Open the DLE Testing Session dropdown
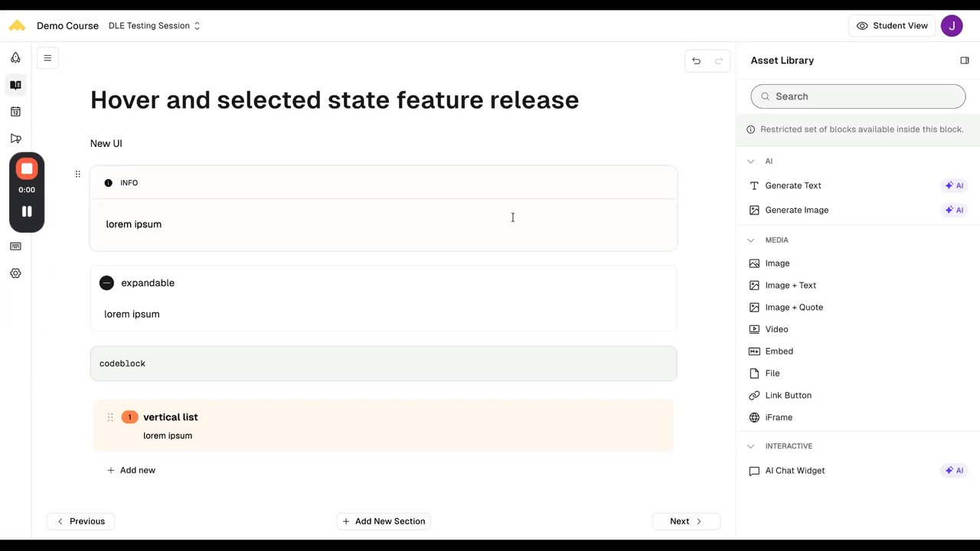Image resolution: width=980 pixels, height=551 pixels. click(x=154, y=25)
